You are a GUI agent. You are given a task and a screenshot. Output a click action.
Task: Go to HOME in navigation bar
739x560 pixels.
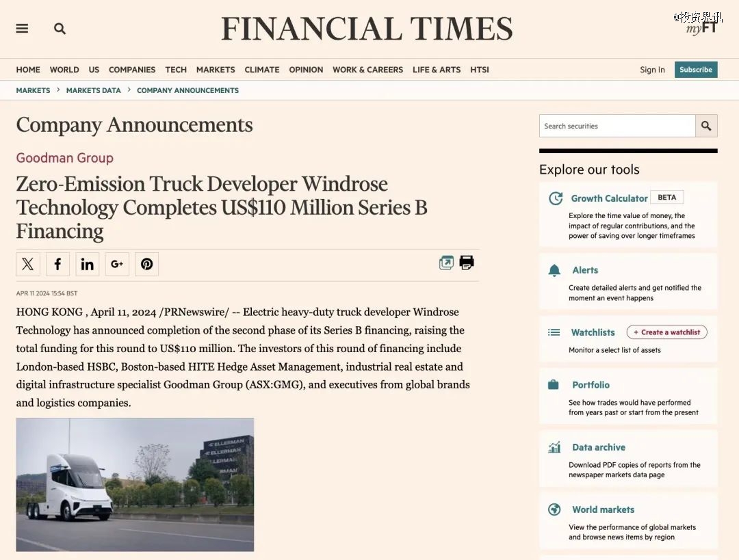click(x=28, y=70)
